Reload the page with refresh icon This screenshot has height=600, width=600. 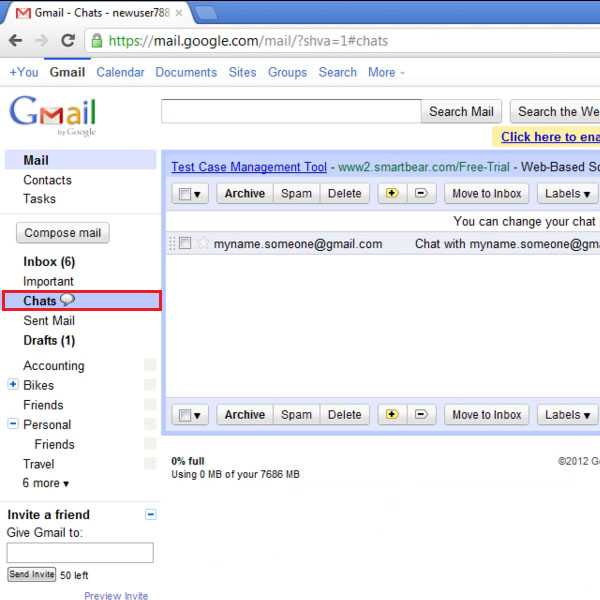tap(68, 40)
